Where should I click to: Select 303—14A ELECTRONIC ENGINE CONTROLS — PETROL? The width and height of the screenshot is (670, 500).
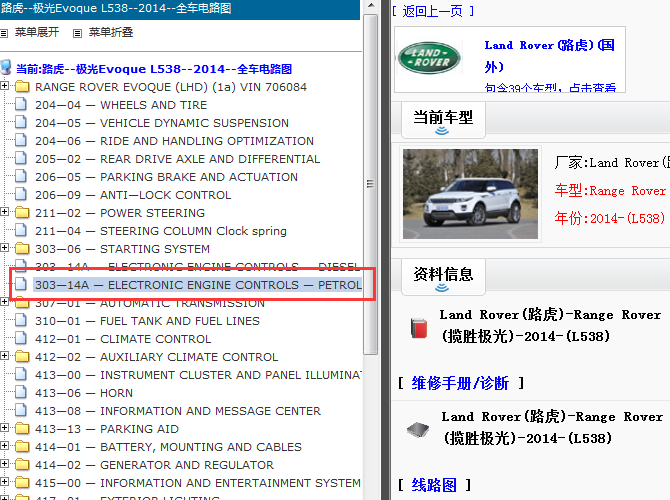[198, 285]
